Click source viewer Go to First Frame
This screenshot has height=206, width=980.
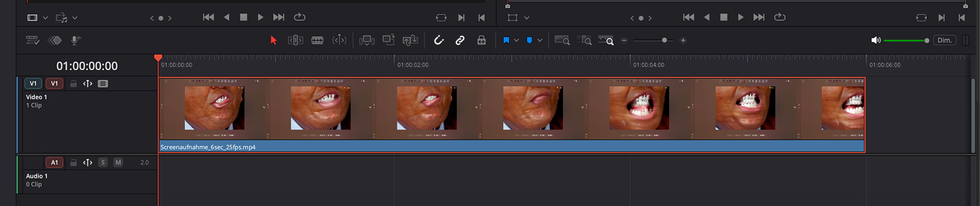(x=208, y=17)
